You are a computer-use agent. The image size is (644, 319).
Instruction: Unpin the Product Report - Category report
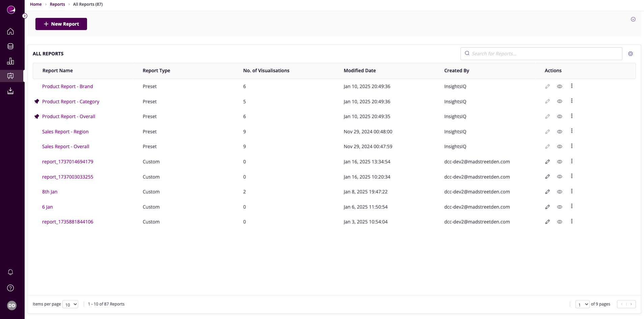tap(37, 101)
